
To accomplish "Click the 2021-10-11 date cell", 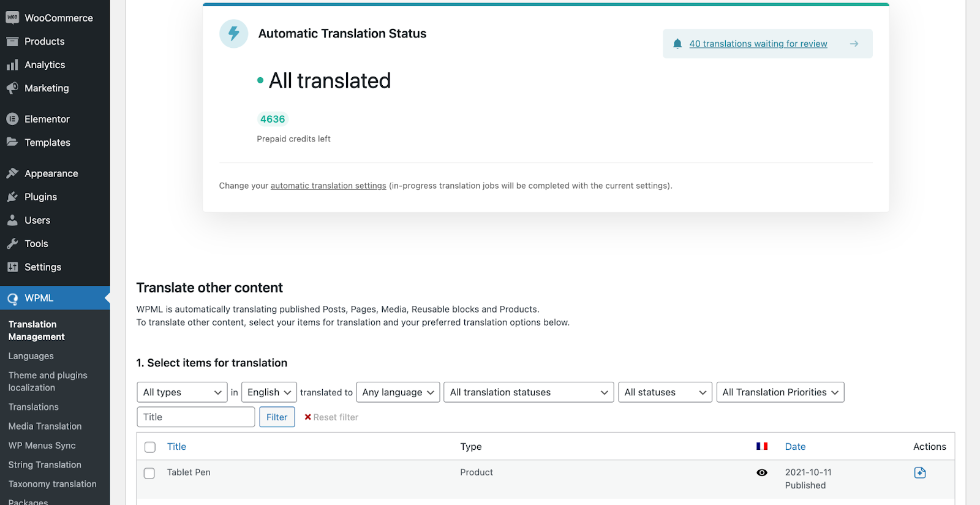I will pyautogui.click(x=809, y=473).
